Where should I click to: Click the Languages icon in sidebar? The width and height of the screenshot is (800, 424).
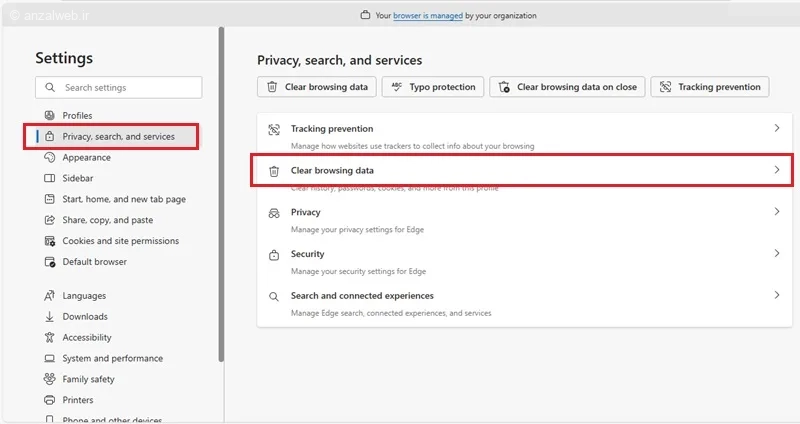[x=50, y=296]
